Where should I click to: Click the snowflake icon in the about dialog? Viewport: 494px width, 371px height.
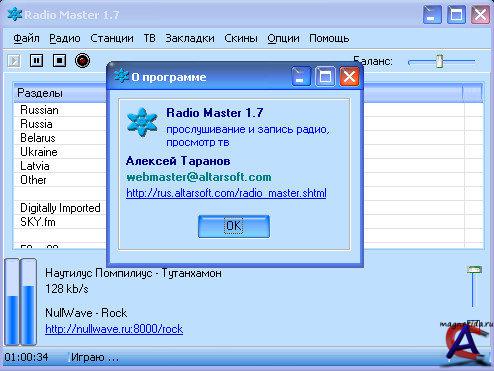pyautogui.click(x=142, y=122)
